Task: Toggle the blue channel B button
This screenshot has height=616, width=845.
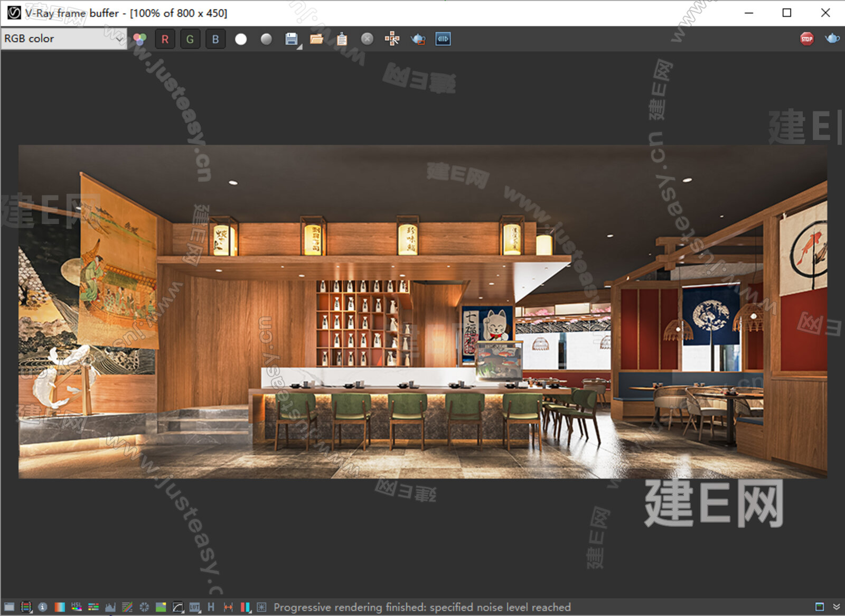Action: (215, 39)
